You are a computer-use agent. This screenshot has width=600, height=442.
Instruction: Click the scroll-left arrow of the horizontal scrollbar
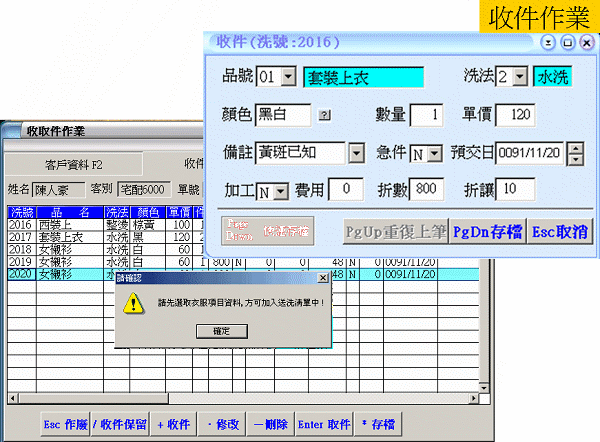point(12,397)
